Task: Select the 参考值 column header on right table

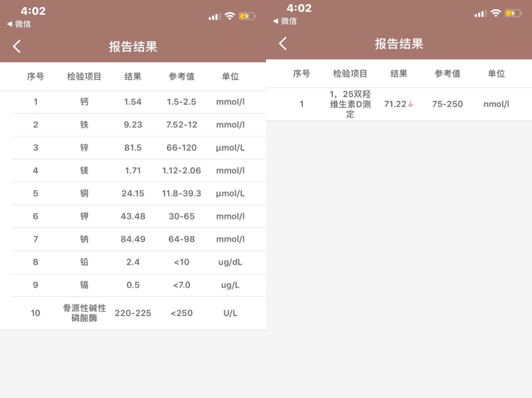Action: coord(447,74)
